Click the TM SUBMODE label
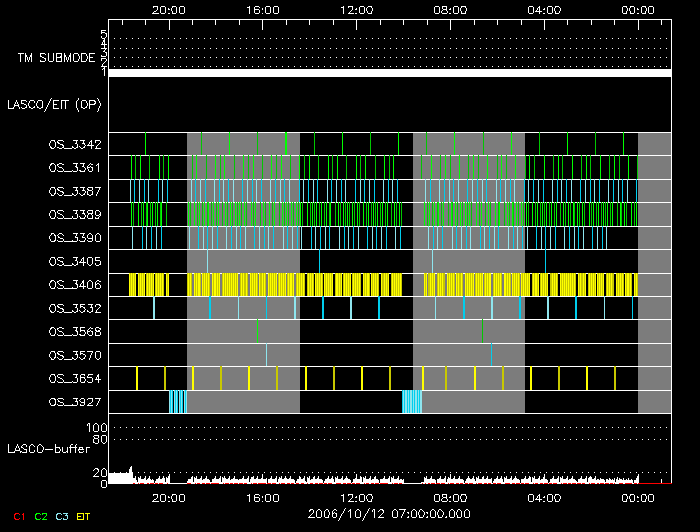Screen dimensions: 700x532 tap(57, 58)
